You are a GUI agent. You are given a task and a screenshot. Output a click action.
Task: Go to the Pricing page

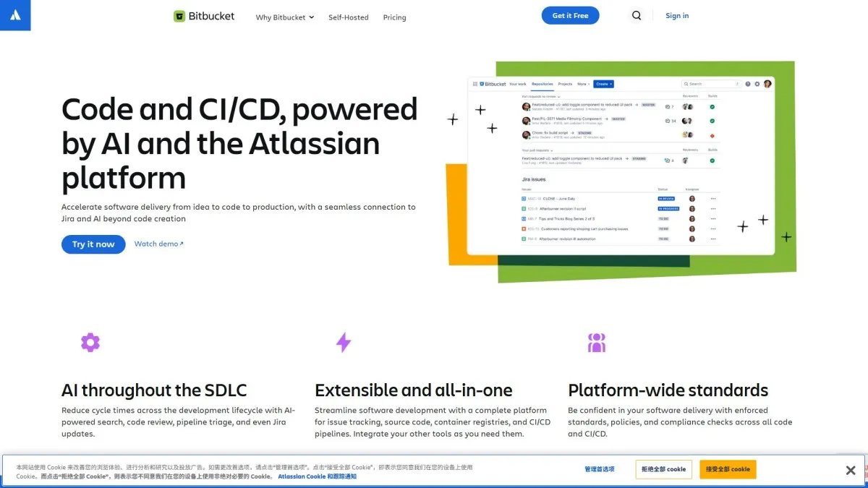[x=394, y=17]
